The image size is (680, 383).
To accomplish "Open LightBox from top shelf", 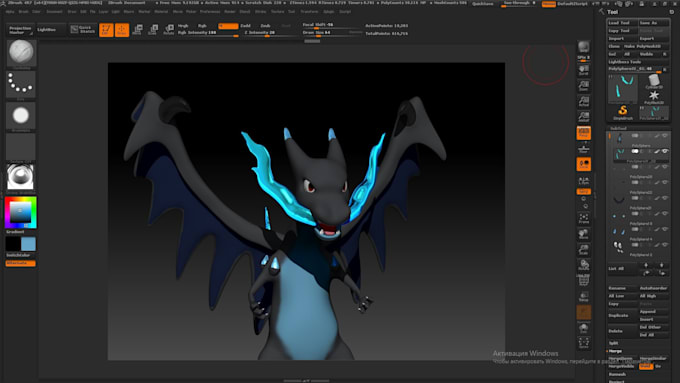I will click(51, 29).
